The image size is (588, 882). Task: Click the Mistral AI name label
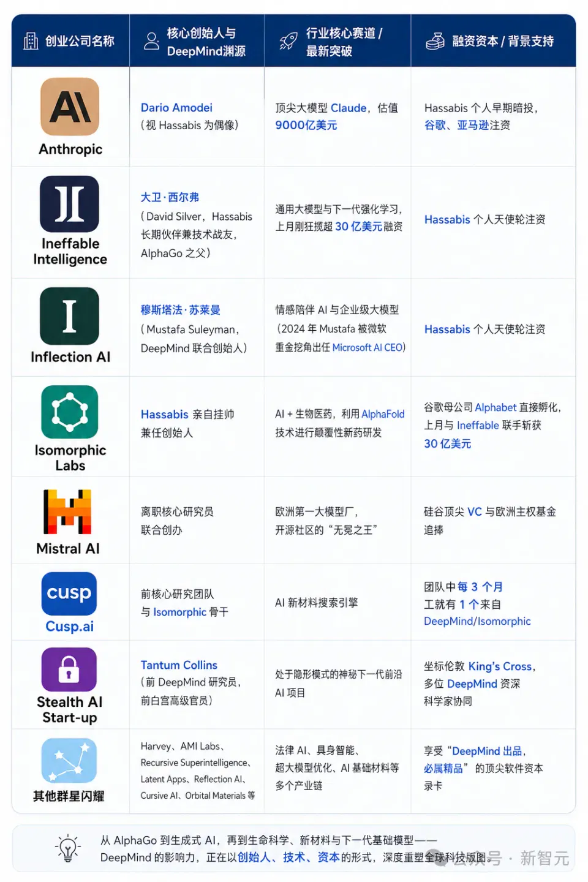68,549
